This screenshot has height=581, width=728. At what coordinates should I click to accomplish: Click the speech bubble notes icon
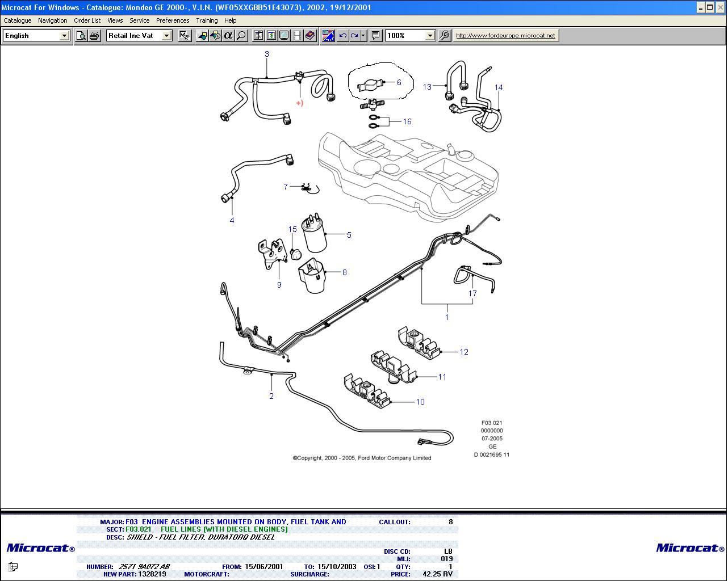(x=375, y=36)
